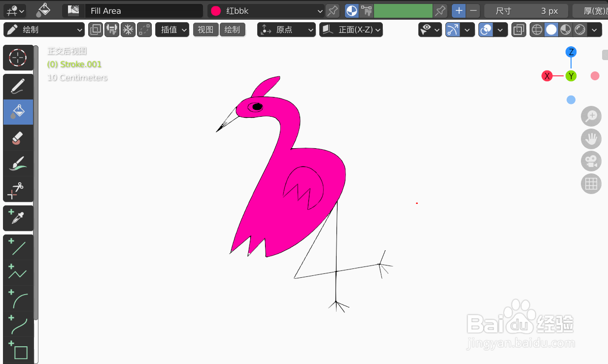The width and height of the screenshot is (608, 364).
Task: Enable vertex color mode icon
Action: coord(366,10)
